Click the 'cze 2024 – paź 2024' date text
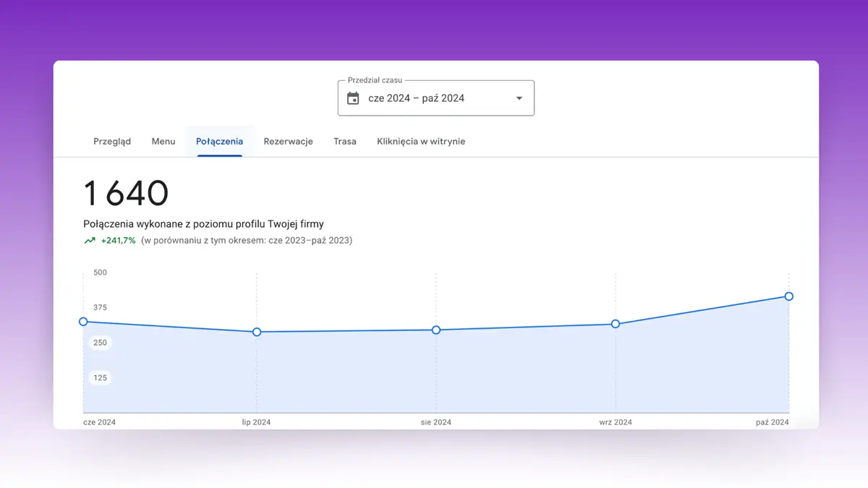868x488 pixels. pos(416,98)
